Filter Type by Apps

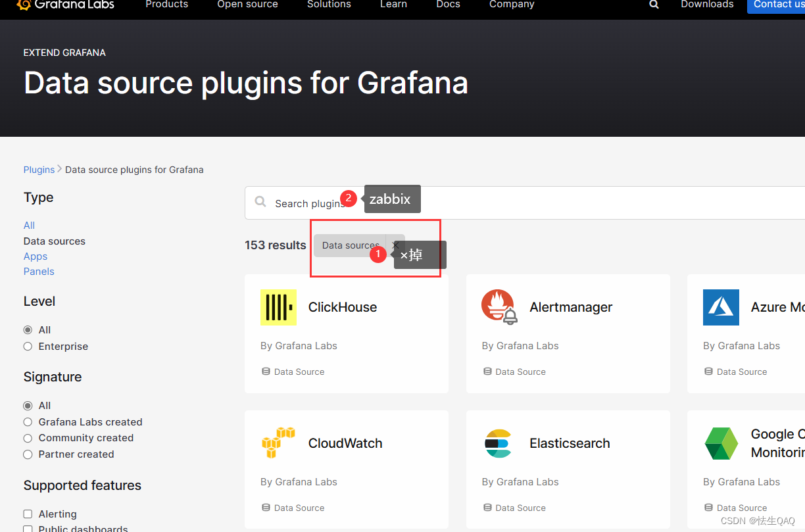tap(36, 256)
